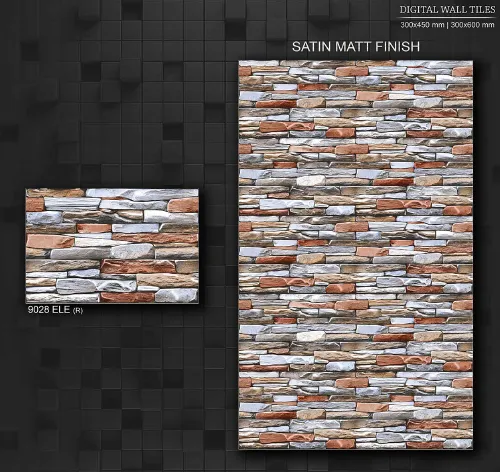Click the (R) mark beside 9028 ELE
The image size is (500, 472).
tap(78, 311)
